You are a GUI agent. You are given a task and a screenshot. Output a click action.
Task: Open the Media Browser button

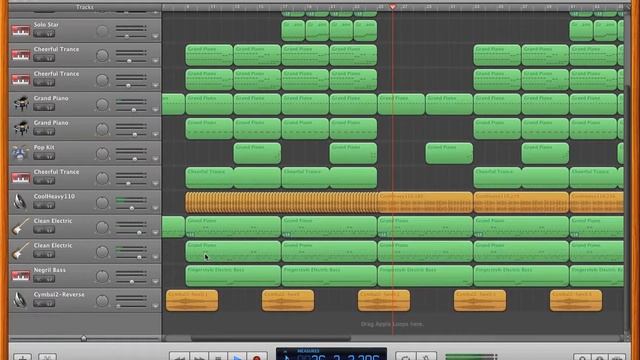point(617,357)
